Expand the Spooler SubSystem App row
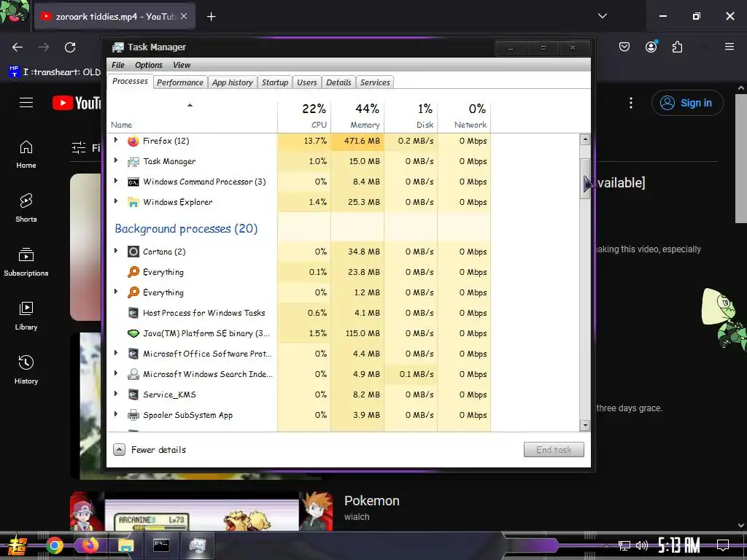747x560 pixels. pyautogui.click(x=116, y=414)
